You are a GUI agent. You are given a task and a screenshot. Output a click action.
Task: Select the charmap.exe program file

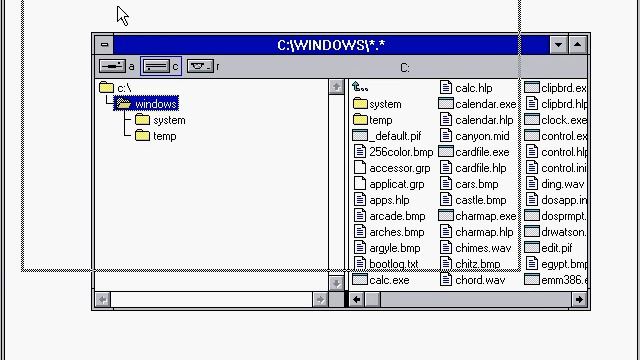point(478,216)
